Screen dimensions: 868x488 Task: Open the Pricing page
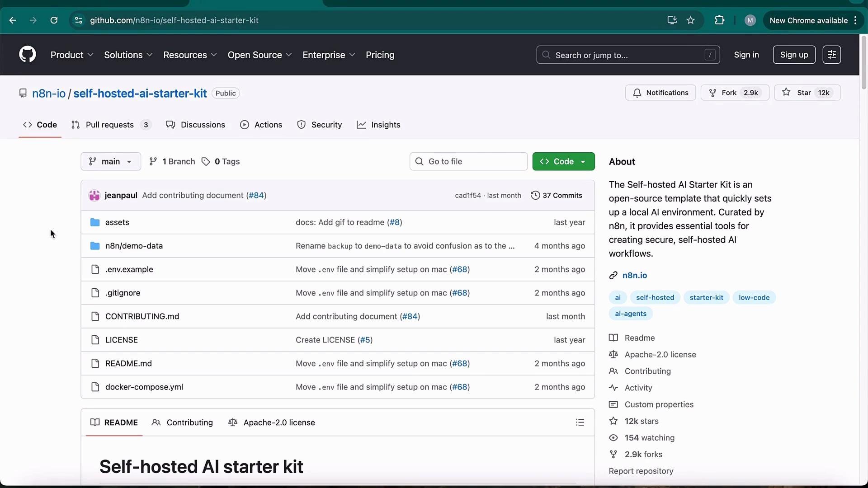[380, 55]
